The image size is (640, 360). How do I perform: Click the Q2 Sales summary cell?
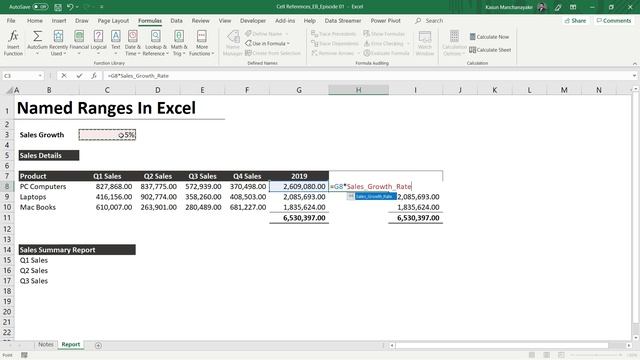49,271
